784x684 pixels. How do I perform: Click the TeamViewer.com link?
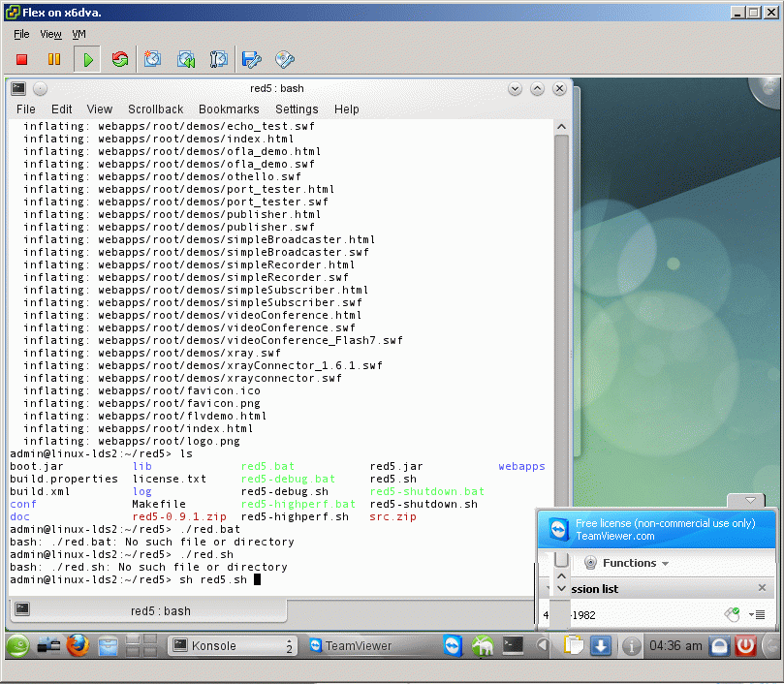point(615,536)
